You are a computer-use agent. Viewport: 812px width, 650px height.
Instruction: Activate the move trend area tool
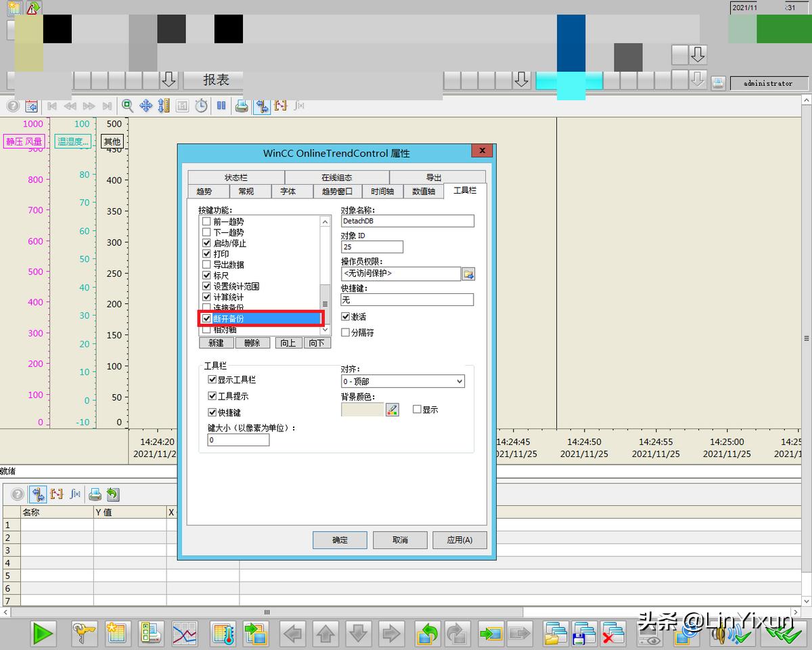(x=148, y=106)
